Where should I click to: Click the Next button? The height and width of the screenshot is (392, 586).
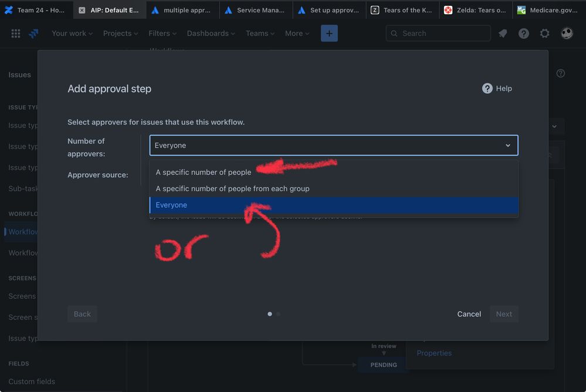tap(504, 314)
